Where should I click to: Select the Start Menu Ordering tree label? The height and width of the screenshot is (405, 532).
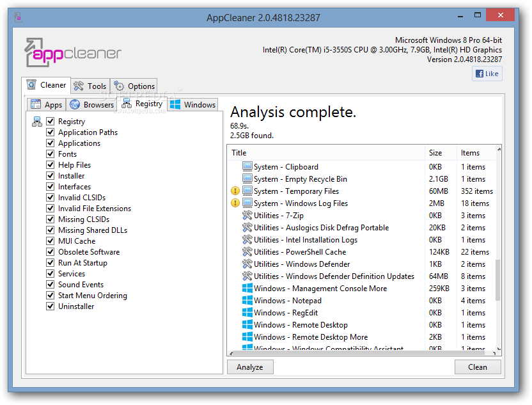tap(93, 296)
